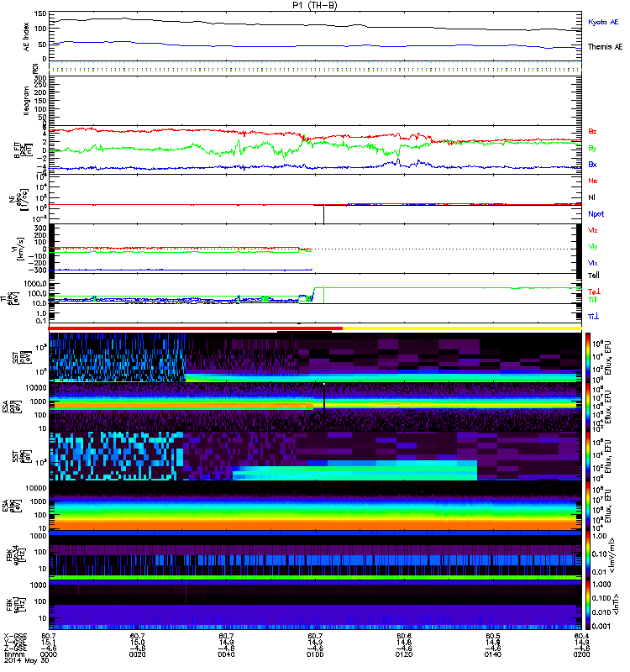
Task: Select the green By legend entry
Action: [593, 148]
